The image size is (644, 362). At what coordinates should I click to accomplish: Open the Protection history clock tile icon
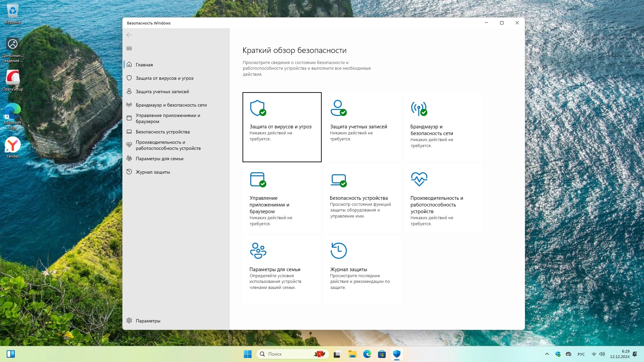(338, 251)
